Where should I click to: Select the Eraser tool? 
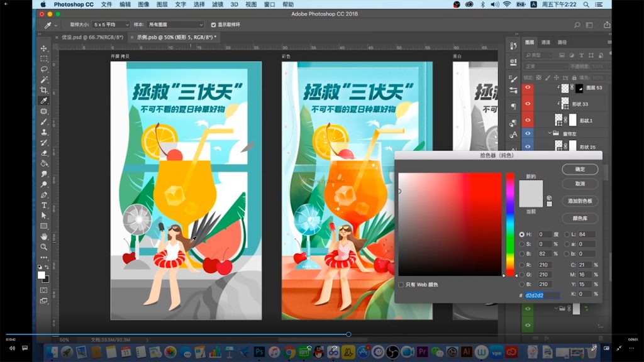tap(44, 153)
